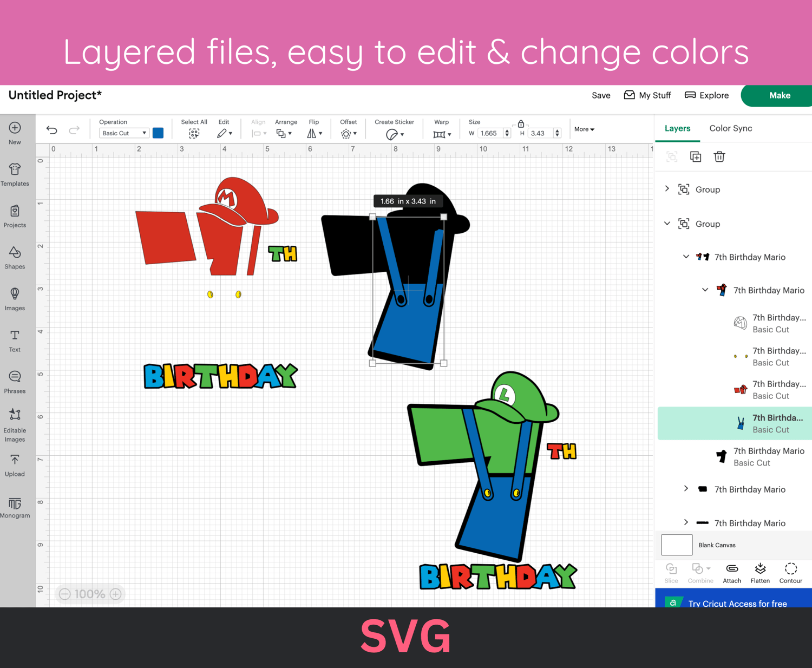The width and height of the screenshot is (812, 668).
Task: Click the Create Sticker icon
Action: pyautogui.click(x=394, y=134)
